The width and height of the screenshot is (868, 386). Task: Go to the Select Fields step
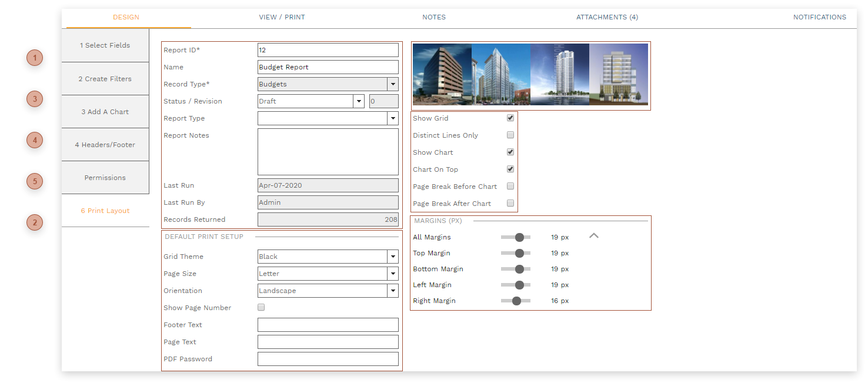[x=105, y=45]
